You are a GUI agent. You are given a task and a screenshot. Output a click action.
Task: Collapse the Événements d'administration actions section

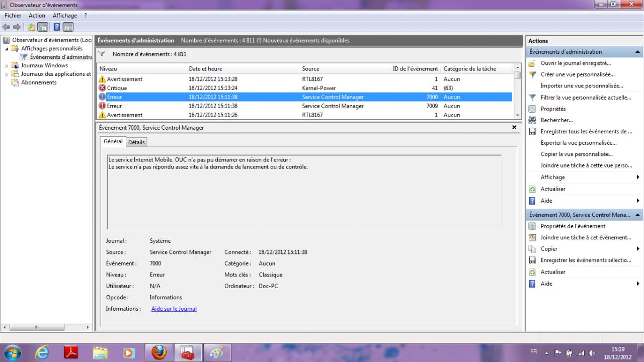(x=638, y=52)
